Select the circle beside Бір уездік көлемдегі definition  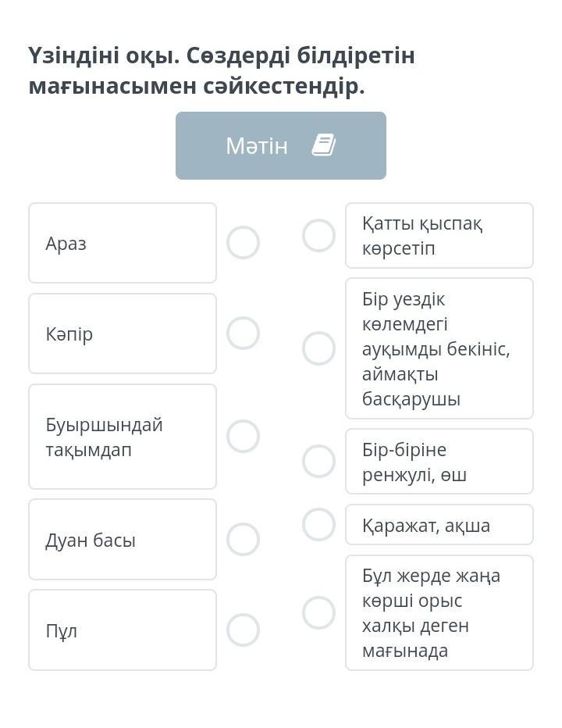(318, 348)
